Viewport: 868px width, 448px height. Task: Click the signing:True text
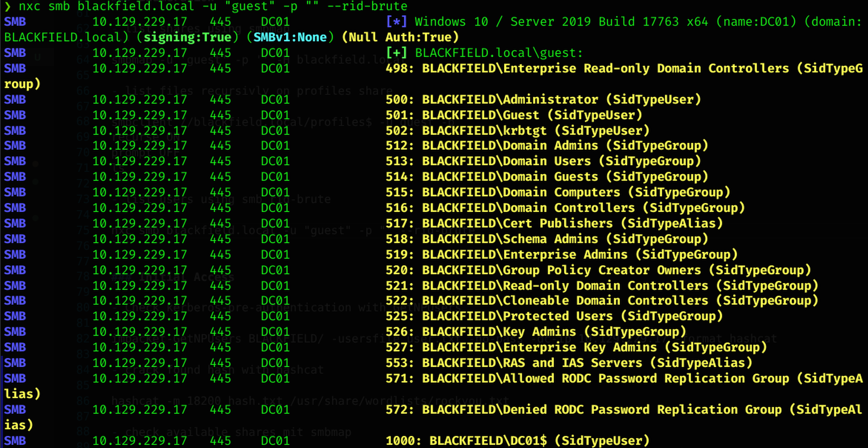(187, 38)
